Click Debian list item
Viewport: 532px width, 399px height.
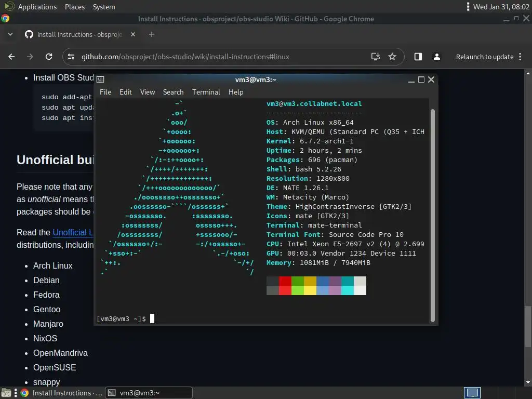coord(46,280)
